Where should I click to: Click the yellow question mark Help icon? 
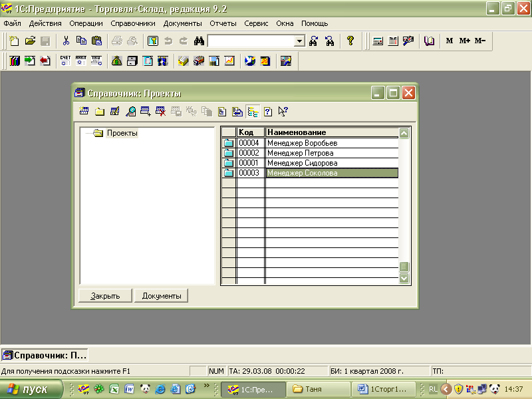(350, 41)
